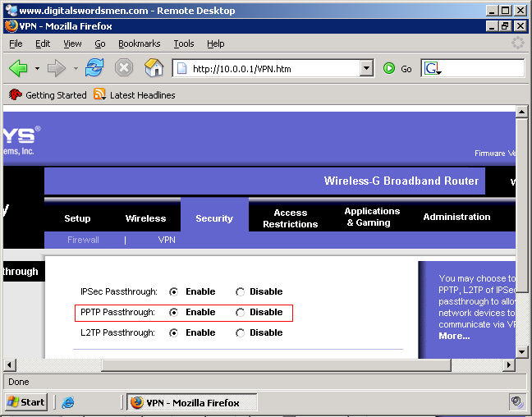This screenshot has height=417, width=532.
Task: Switch to the Setup tab
Action: (x=77, y=218)
